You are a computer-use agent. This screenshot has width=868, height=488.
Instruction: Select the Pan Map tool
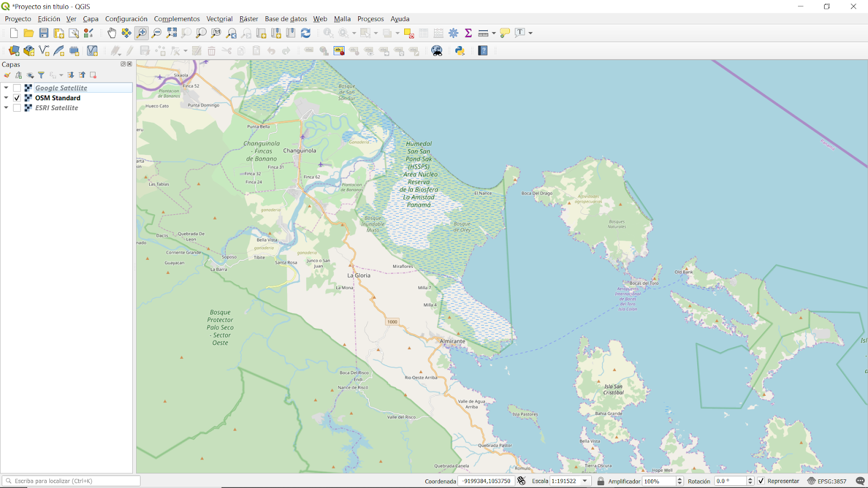pyautogui.click(x=112, y=33)
